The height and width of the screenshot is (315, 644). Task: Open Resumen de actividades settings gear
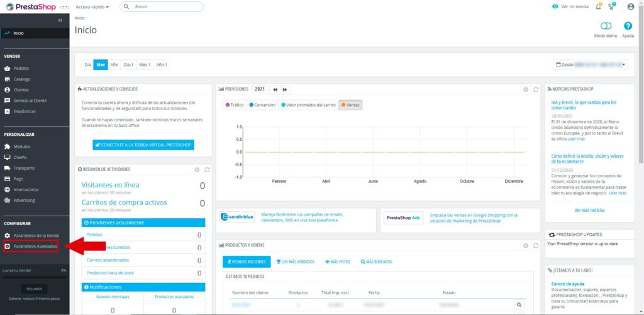[x=197, y=170]
